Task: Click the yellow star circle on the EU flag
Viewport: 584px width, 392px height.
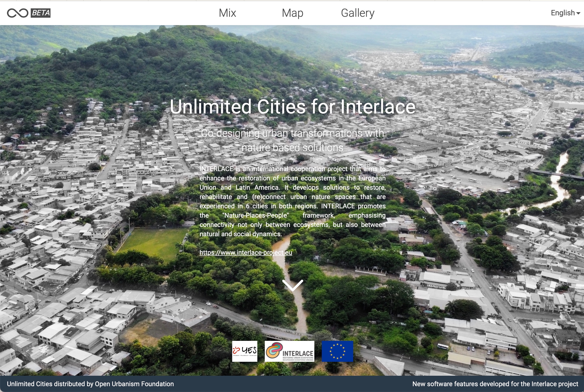Action: click(337, 351)
